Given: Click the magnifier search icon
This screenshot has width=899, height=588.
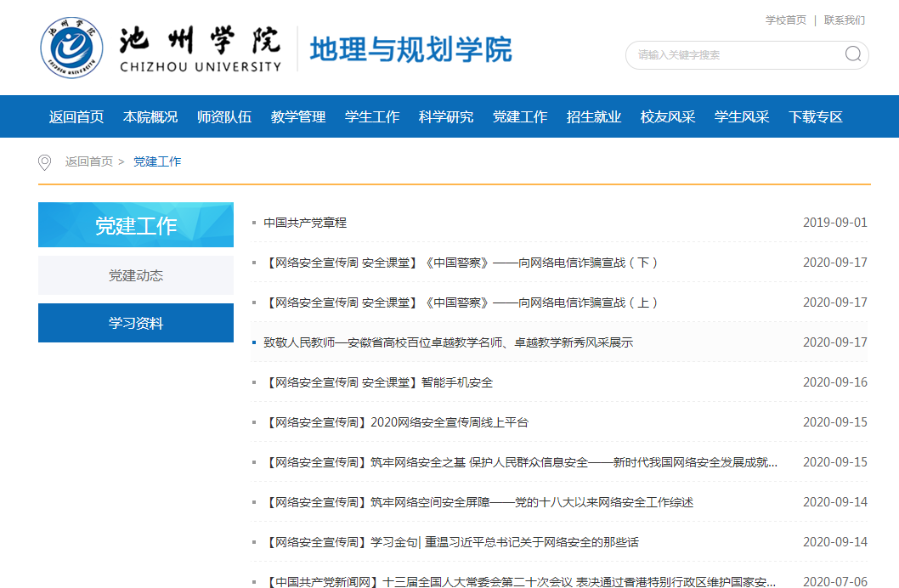Looking at the screenshot, I should (852, 55).
